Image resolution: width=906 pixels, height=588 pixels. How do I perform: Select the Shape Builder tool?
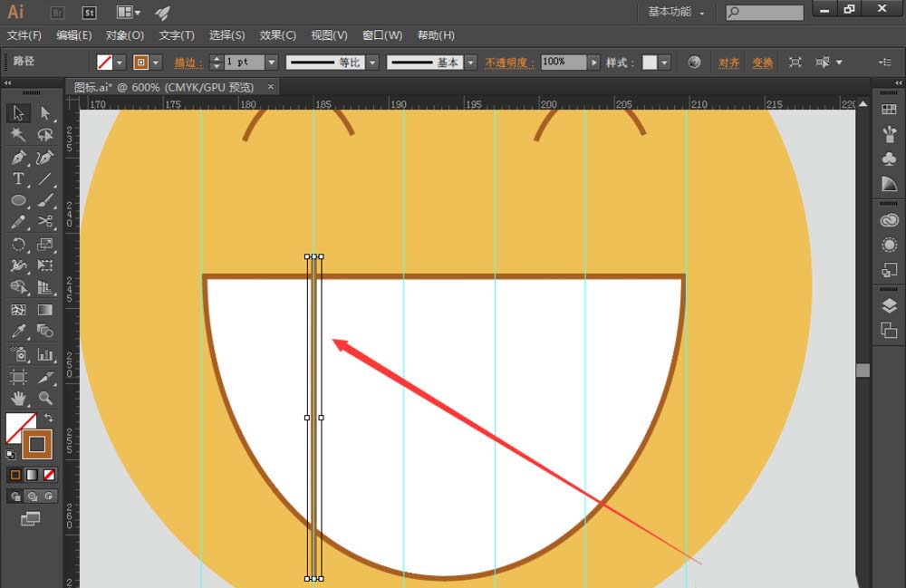pos(18,287)
